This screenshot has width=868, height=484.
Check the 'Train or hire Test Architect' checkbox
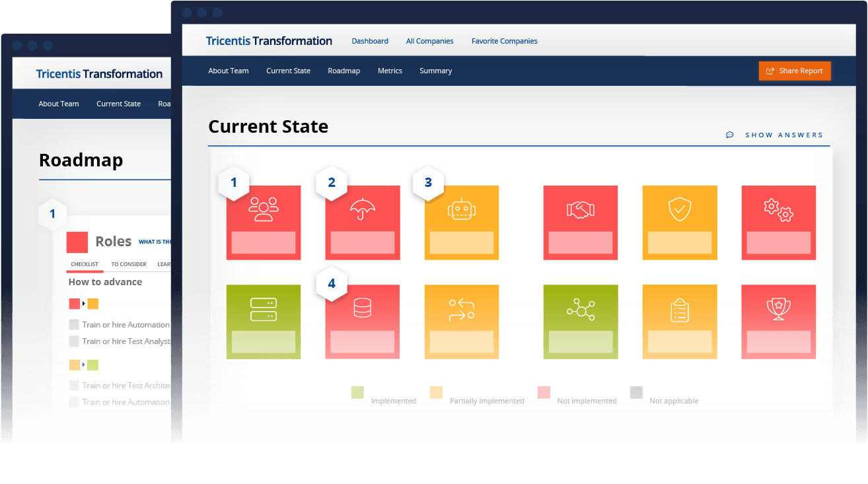coord(74,386)
